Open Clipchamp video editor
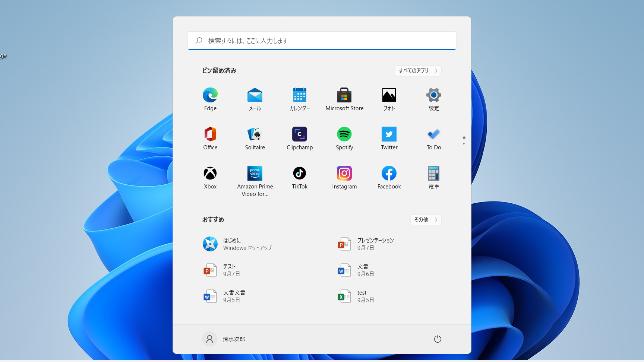This screenshot has width=644, height=362. pyautogui.click(x=300, y=138)
